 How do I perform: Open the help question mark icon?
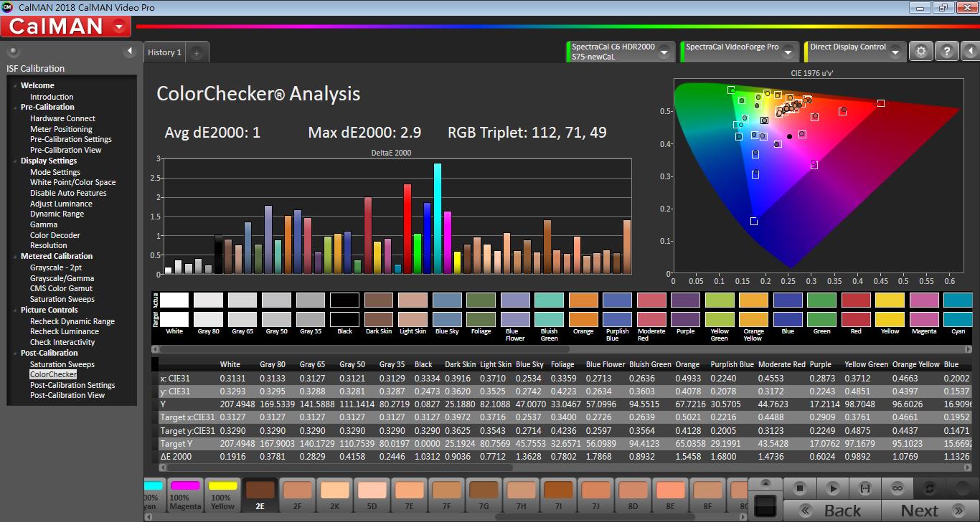[947, 51]
